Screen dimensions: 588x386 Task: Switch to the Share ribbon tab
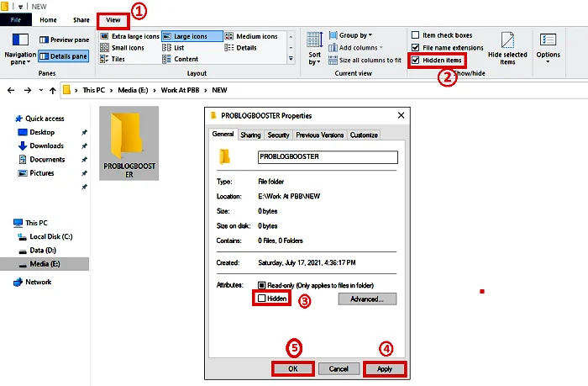click(81, 20)
